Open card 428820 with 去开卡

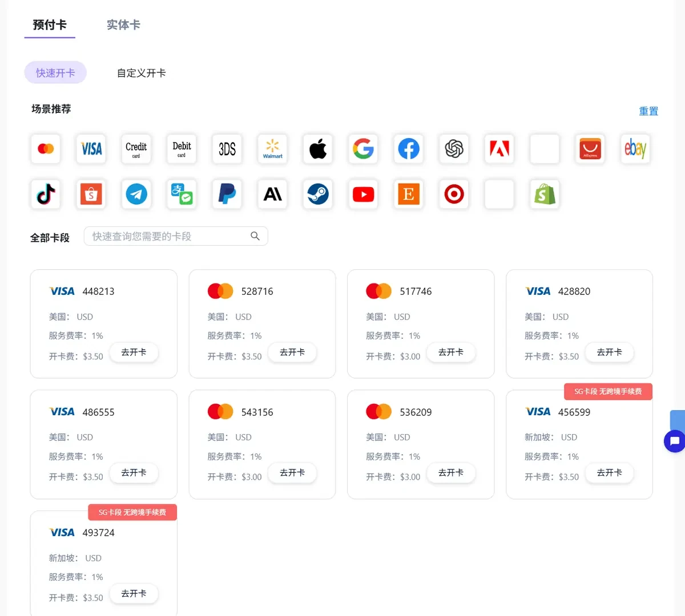610,352
